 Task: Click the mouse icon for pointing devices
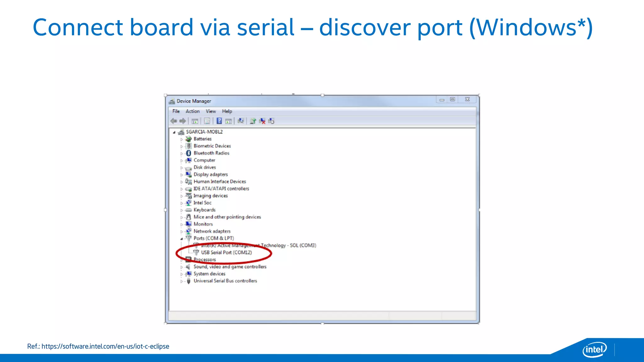tap(188, 217)
